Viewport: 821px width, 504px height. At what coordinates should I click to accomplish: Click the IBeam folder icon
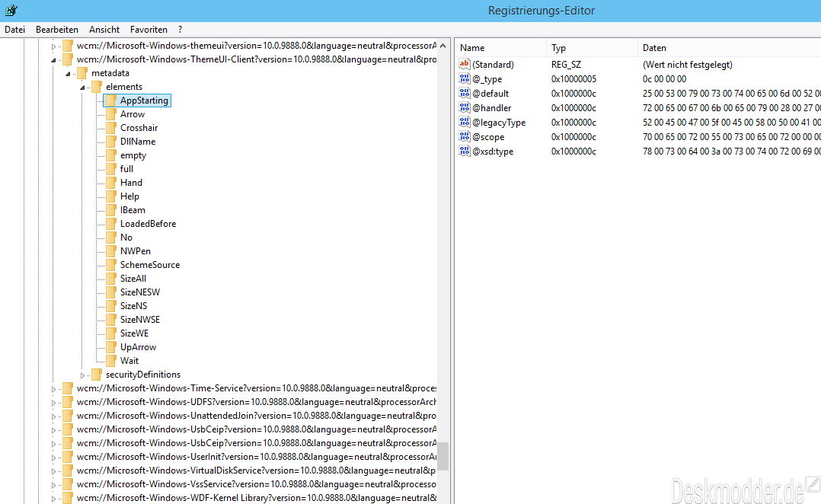pos(111,210)
